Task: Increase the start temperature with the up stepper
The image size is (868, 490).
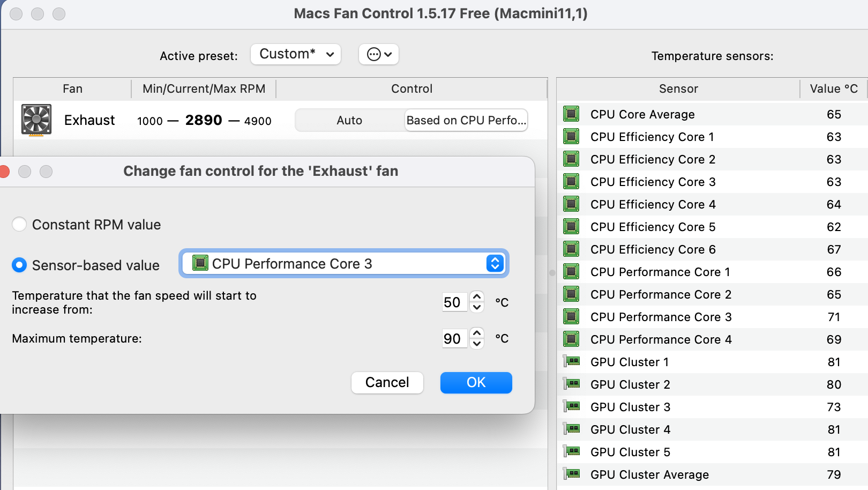Action: [x=477, y=297]
